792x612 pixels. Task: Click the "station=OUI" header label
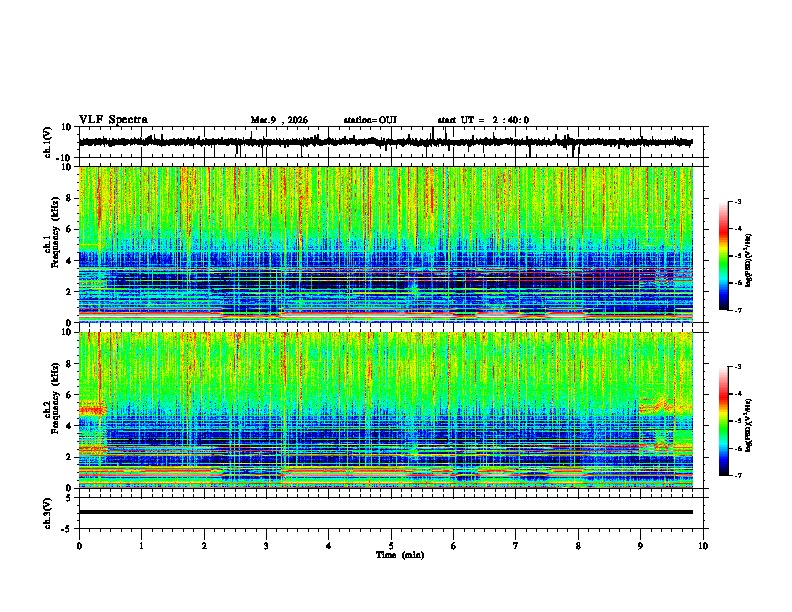pyautogui.click(x=370, y=120)
